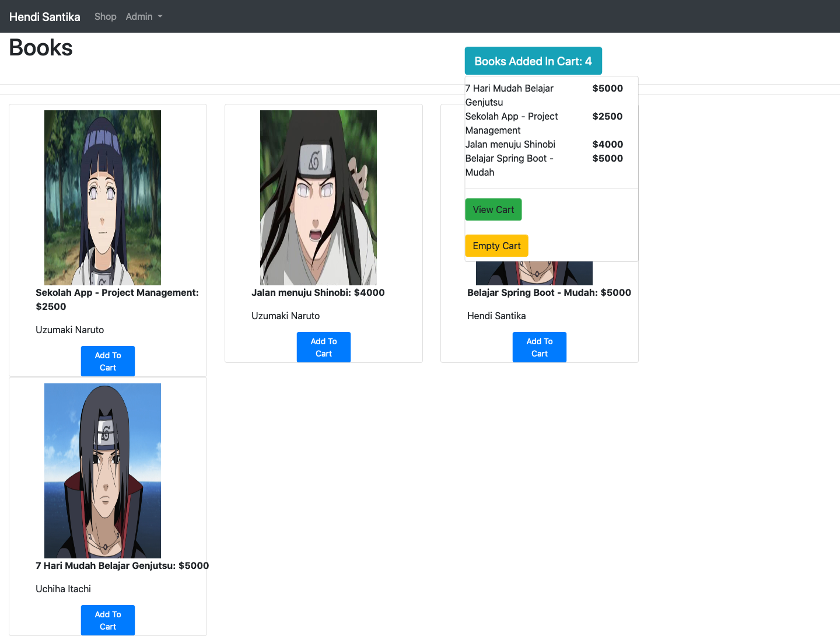Click the Belajar Spring Boot - Mudah: $5000 title
Viewport: 840px width, 636px height.
(x=549, y=292)
